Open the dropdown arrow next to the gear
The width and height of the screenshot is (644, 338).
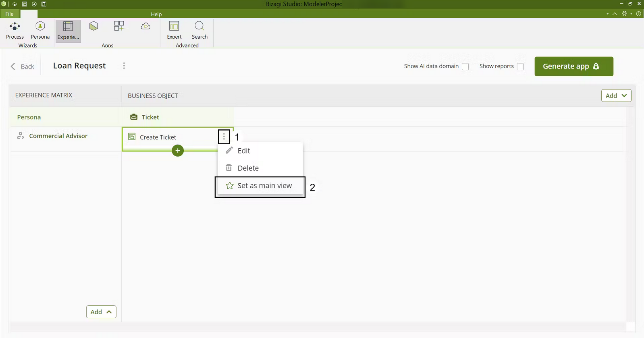tap(632, 14)
